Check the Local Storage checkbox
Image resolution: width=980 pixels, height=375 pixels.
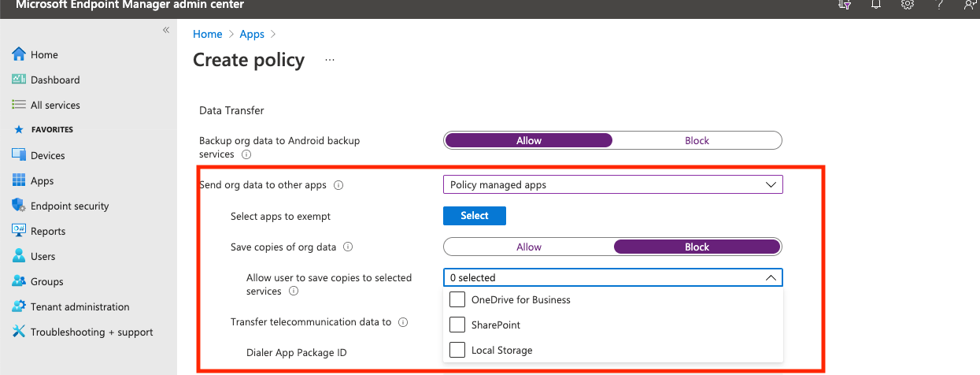point(457,350)
